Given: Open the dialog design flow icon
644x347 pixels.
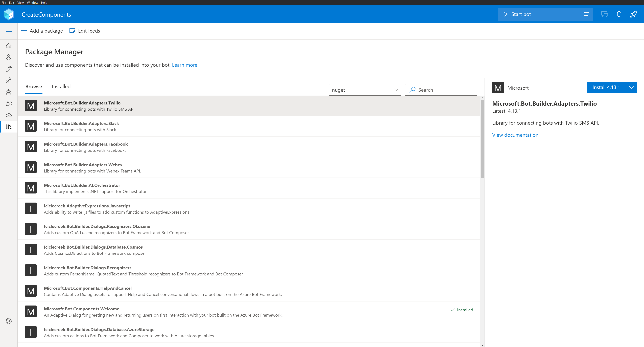Looking at the screenshot, I should click(9, 57).
